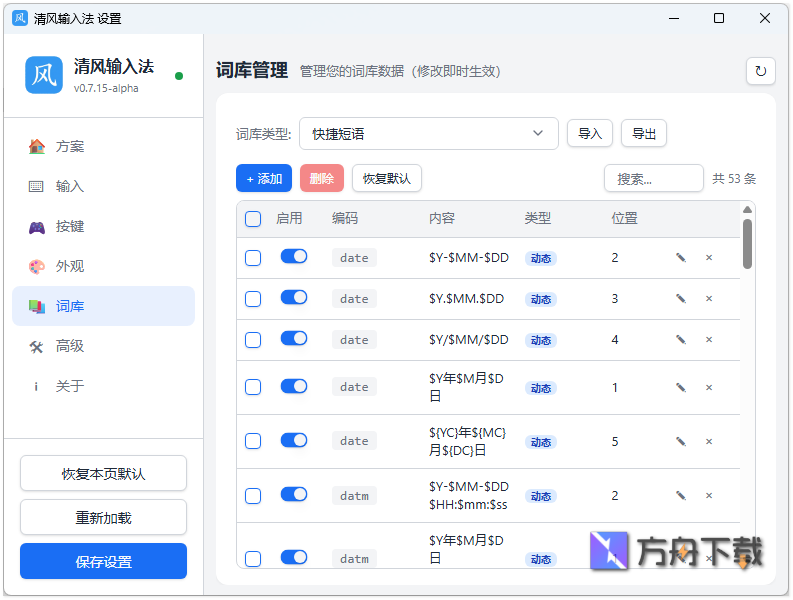Delete the $Y/$MM/$DD row via ×
This screenshot has height=600, width=793.
pos(709,340)
